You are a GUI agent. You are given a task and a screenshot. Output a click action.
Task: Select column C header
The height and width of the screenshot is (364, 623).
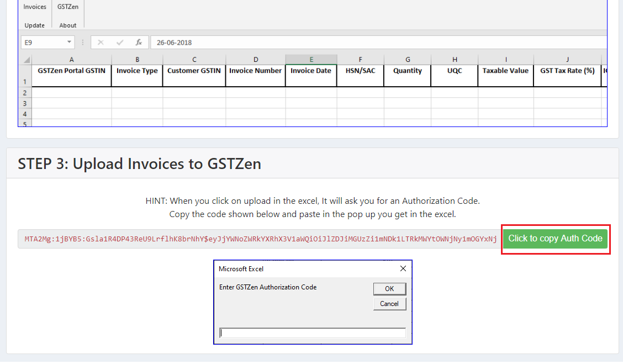194,60
